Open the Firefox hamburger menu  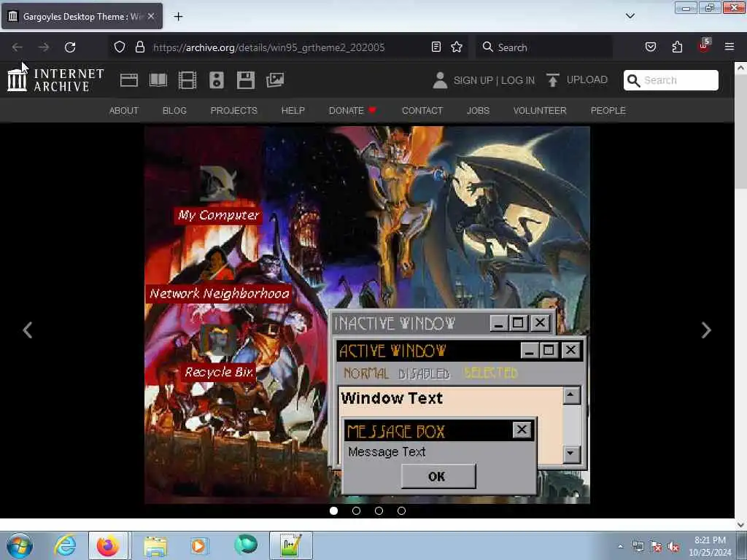729,47
